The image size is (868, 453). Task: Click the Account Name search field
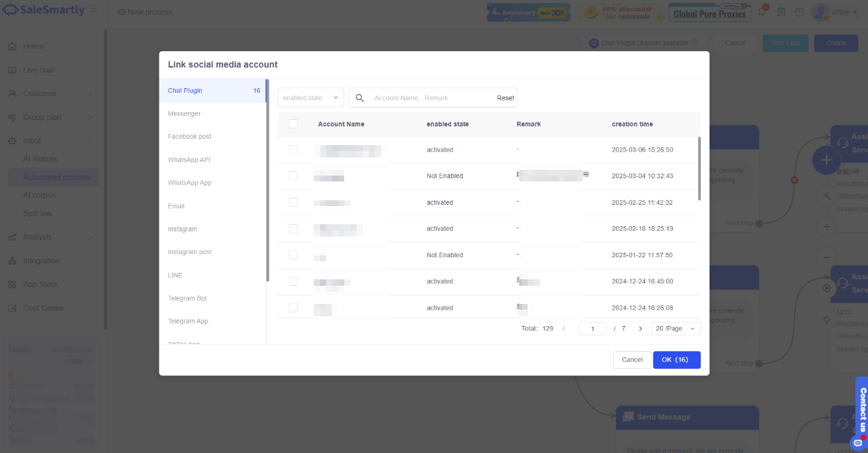point(428,98)
